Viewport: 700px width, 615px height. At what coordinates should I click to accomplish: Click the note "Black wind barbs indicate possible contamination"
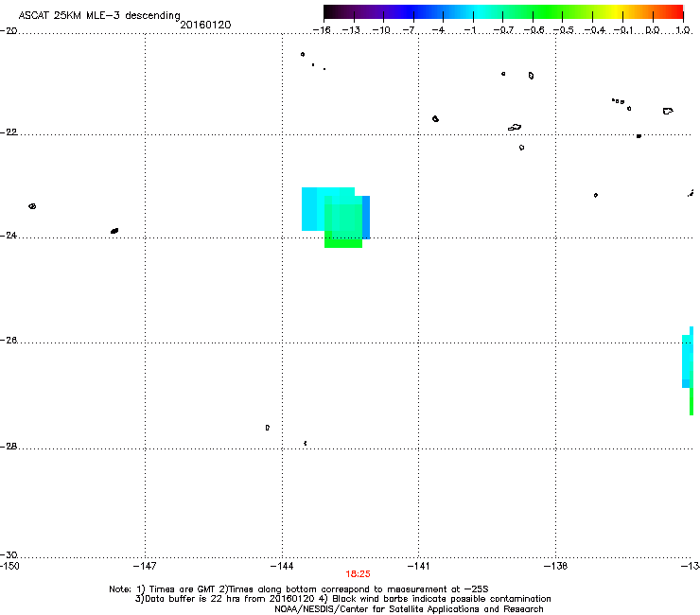pos(442,599)
